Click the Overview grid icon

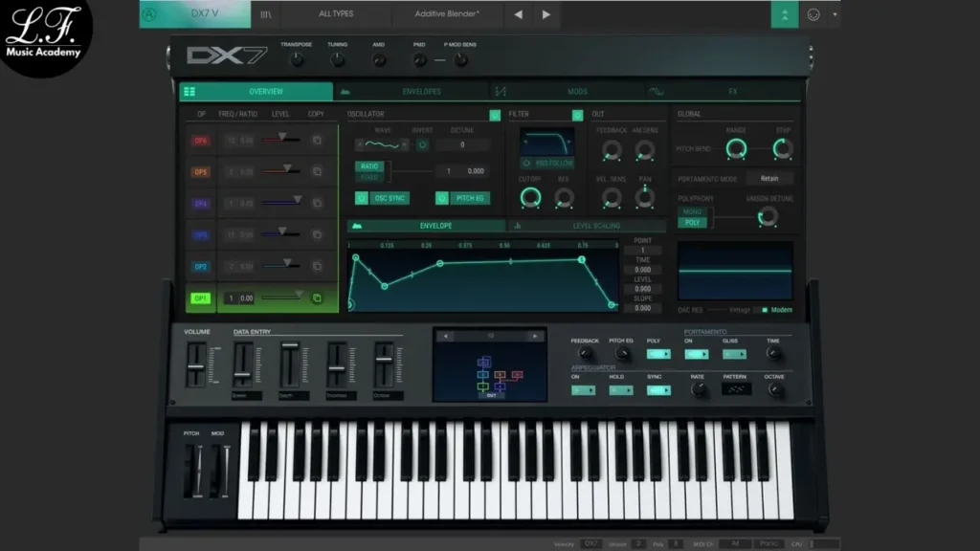pyautogui.click(x=189, y=92)
